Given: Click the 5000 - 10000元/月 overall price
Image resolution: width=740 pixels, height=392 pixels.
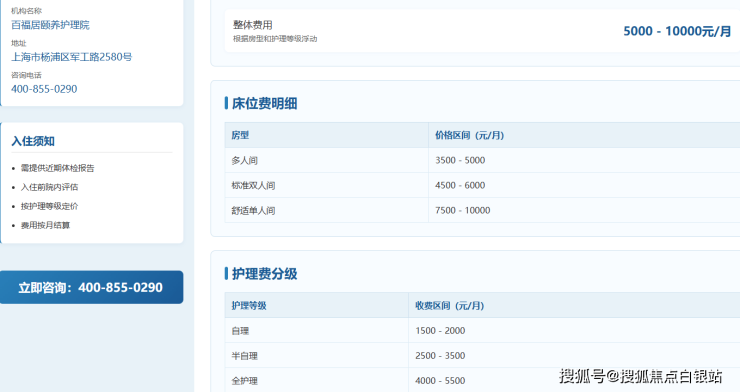Looking at the screenshot, I should pyautogui.click(x=677, y=31).
